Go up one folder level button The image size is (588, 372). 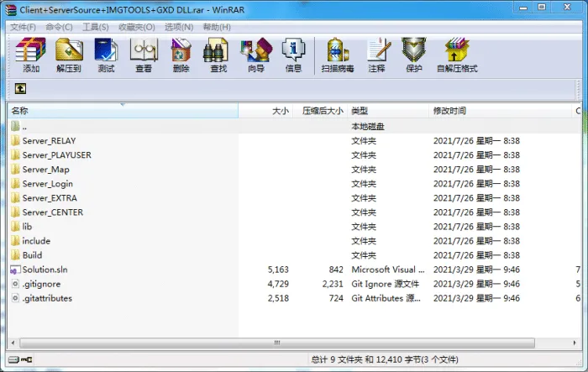click(20, 89)
